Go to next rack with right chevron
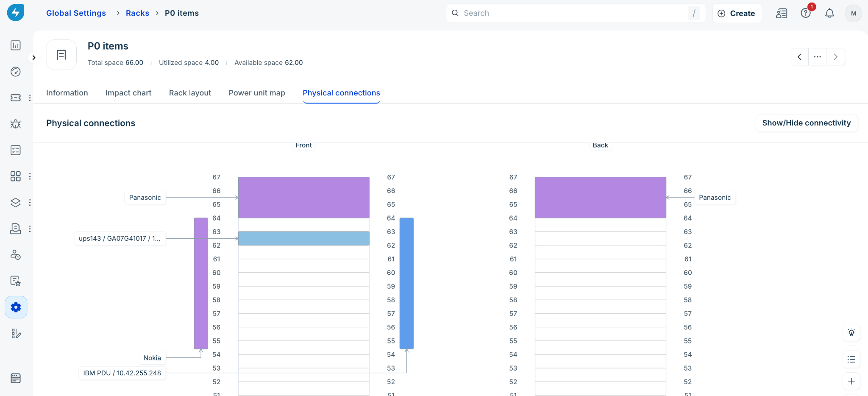868x396 pixels. [836, 57]
